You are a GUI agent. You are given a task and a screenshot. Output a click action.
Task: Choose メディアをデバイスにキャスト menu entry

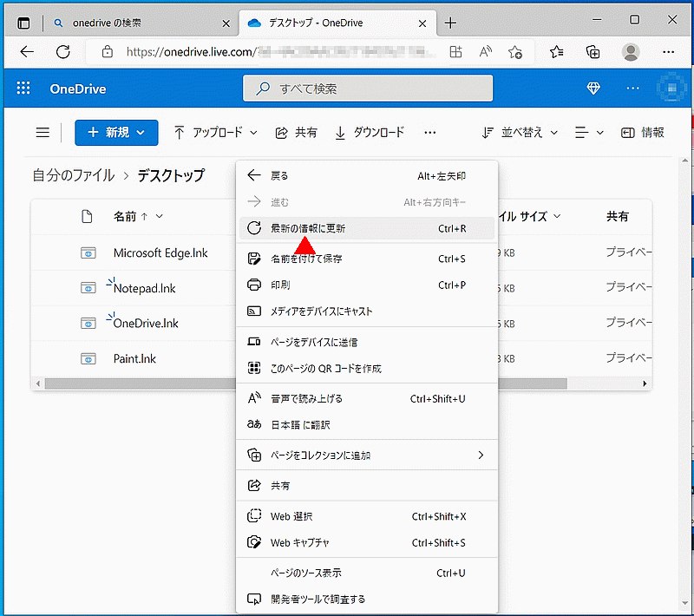click(366, 311)
